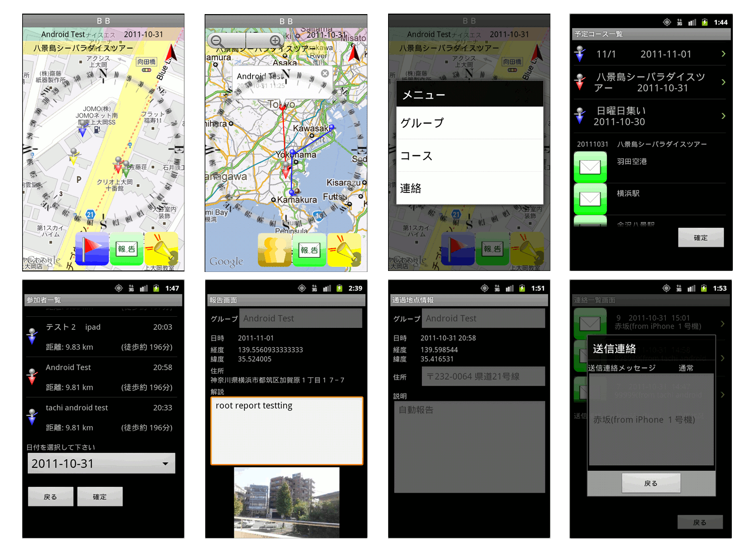Tap the envelope icon on the message 9 赤坂 row
This screenshot has height=554, width=756.
point(590,323)
